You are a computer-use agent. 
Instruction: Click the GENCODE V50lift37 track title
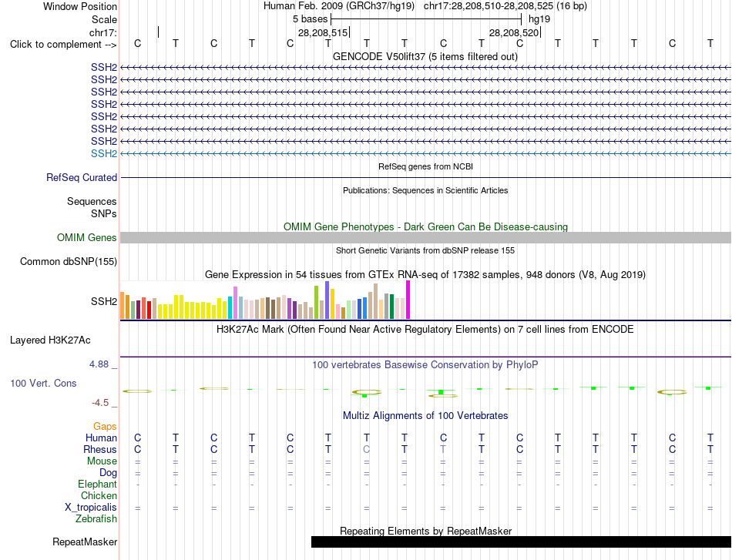425,56
